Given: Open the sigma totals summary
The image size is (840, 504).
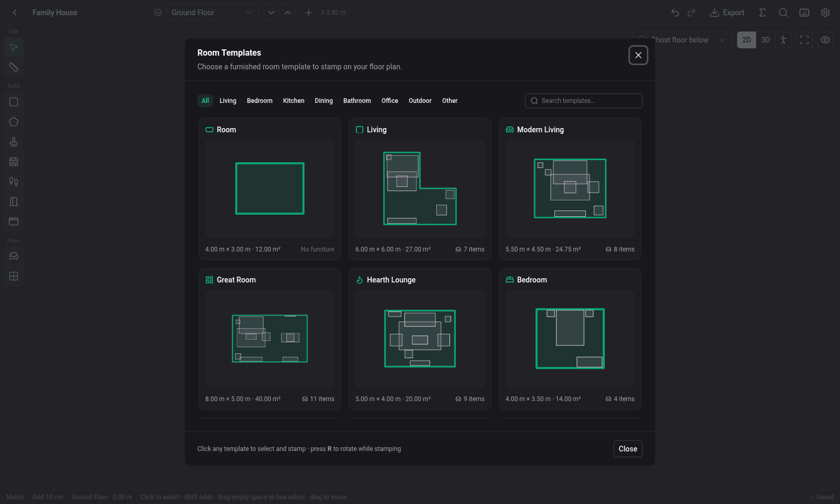Looking at the screenshot, I should click(762, 13).
